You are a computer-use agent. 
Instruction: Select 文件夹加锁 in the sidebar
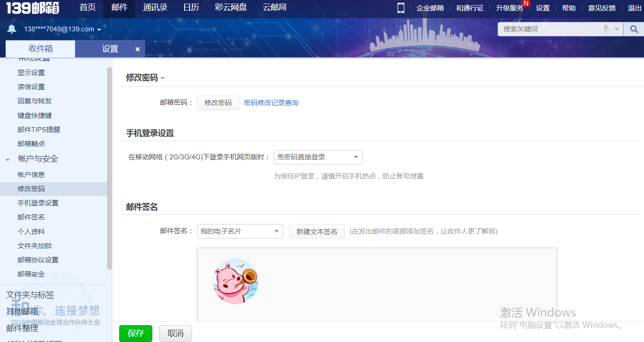tap(35, 246)
